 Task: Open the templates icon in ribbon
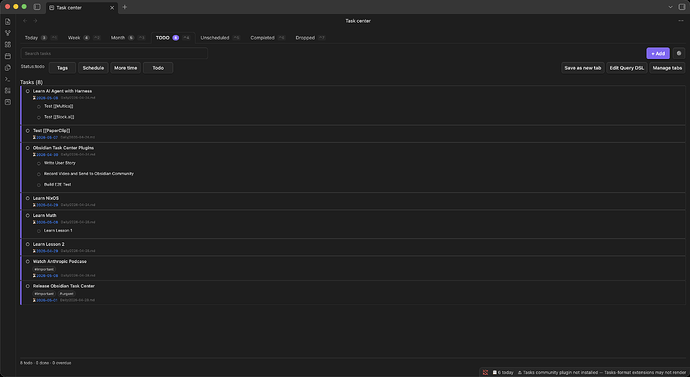(7, 68)
